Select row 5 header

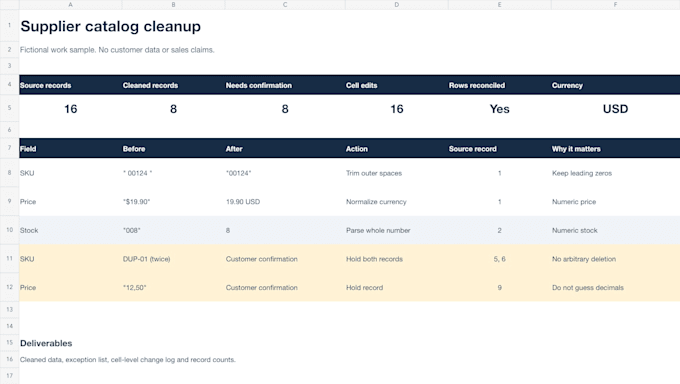[10, 108]
